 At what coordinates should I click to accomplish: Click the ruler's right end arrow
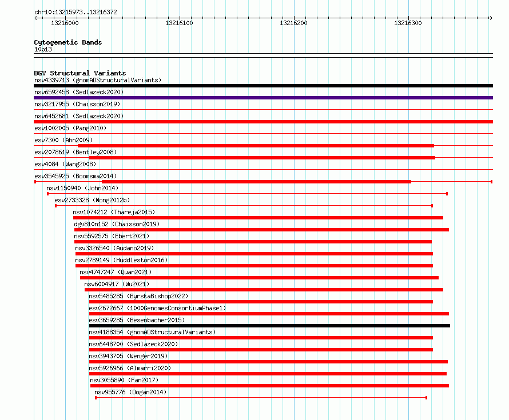coord(491,18)
